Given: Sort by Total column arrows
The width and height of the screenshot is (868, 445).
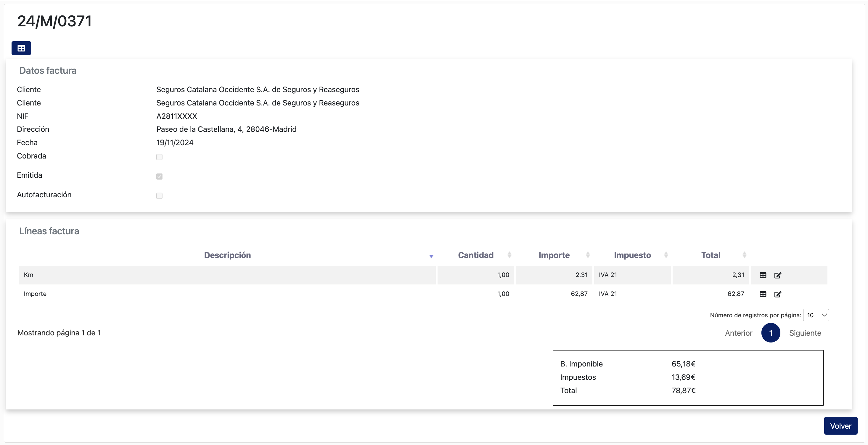Looking at the screenshot, I should 744,255.
